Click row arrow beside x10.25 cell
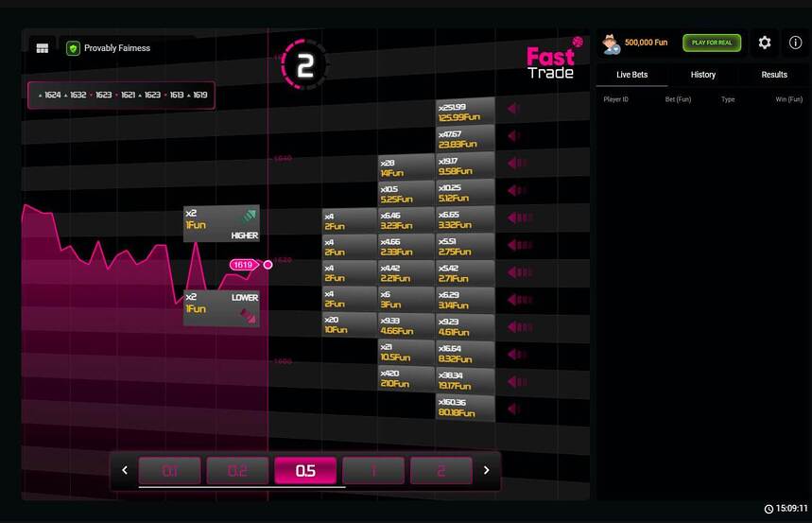The height and width of the screenshot is (523, 812). pyautogui.click(x=517, y=190)
